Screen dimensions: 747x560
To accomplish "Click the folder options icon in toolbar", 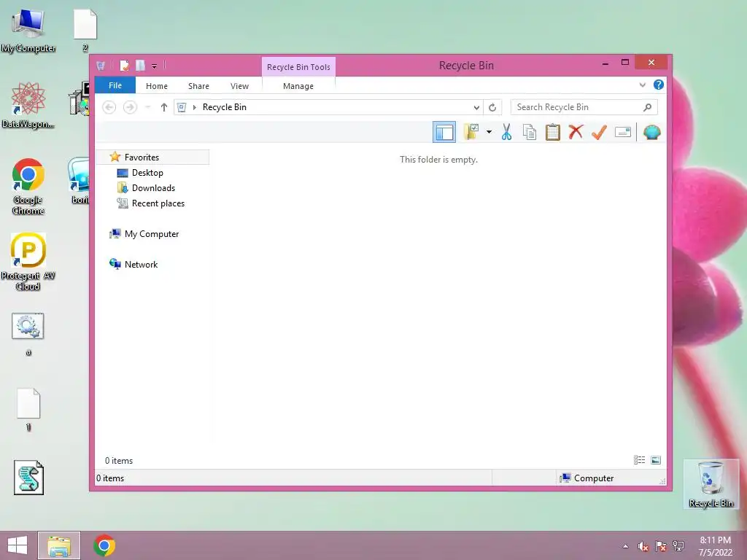I will point(471,132).
